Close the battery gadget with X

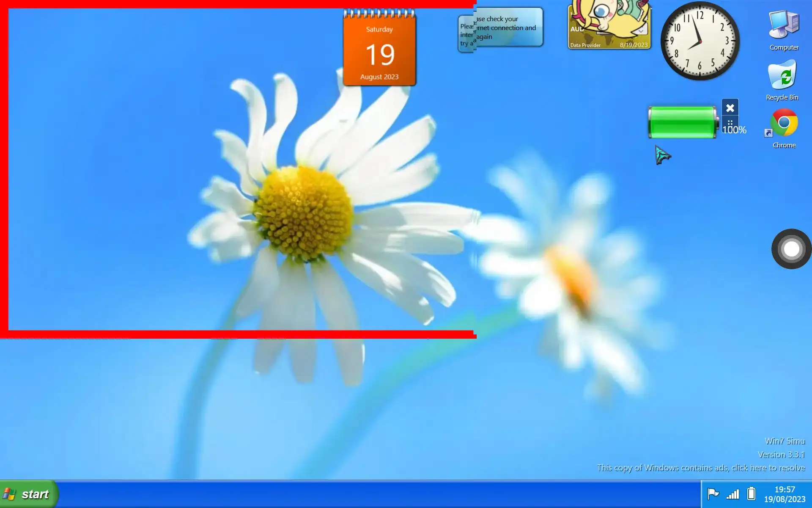point(730,108)
